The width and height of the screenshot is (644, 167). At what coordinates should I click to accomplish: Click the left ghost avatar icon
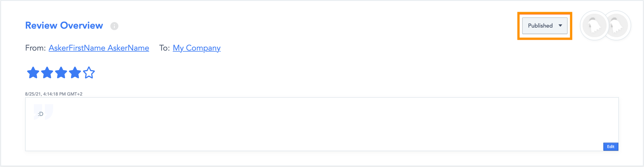pos(594,25)
